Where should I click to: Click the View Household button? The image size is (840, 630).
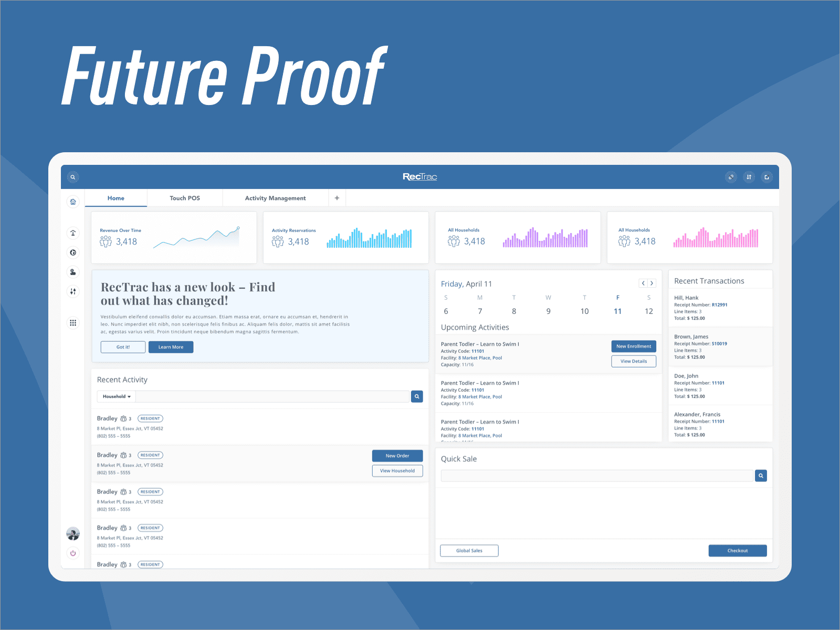click(397, 471)
